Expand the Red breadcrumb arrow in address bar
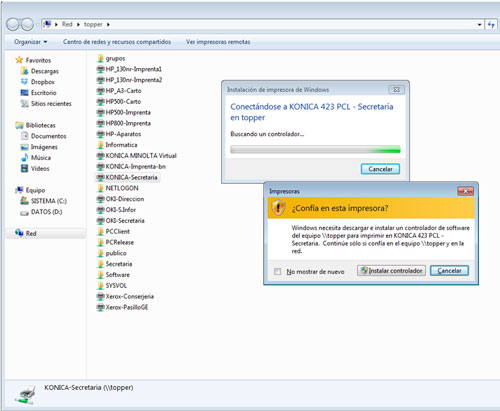The width and height of the screenshot is (500, 411). [x=78, y=25]
